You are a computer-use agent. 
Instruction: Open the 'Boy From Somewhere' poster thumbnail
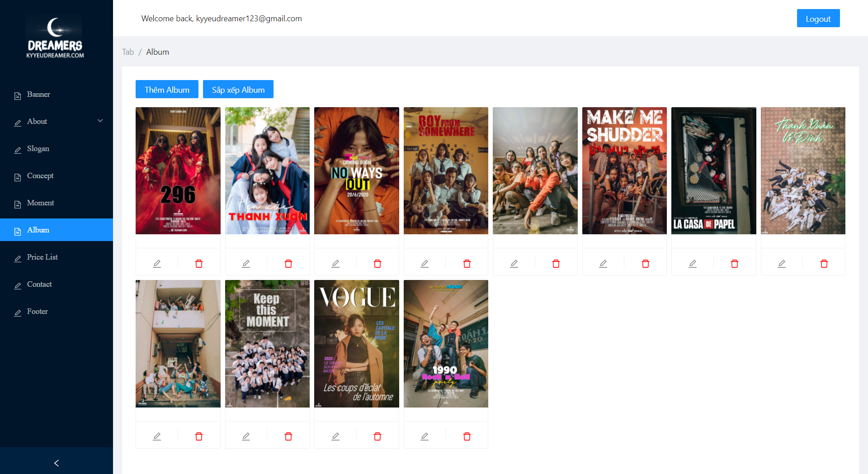[x=446, y=171]
